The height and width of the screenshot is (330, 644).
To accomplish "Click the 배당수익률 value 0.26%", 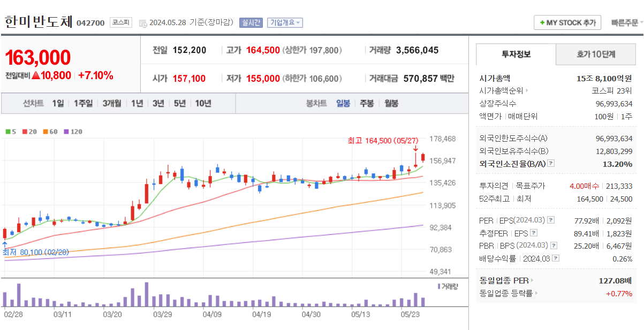I will point(622,258).
